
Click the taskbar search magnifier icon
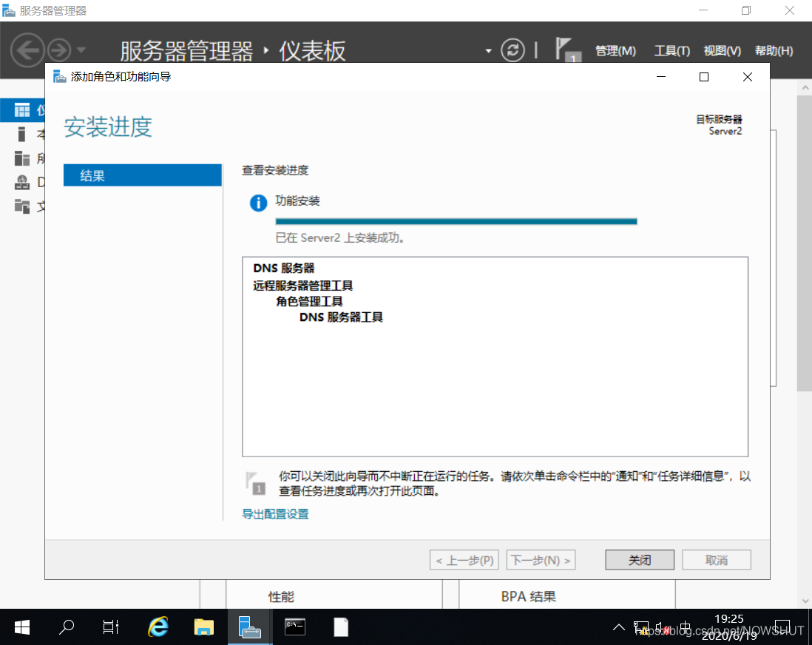point(67,627)
